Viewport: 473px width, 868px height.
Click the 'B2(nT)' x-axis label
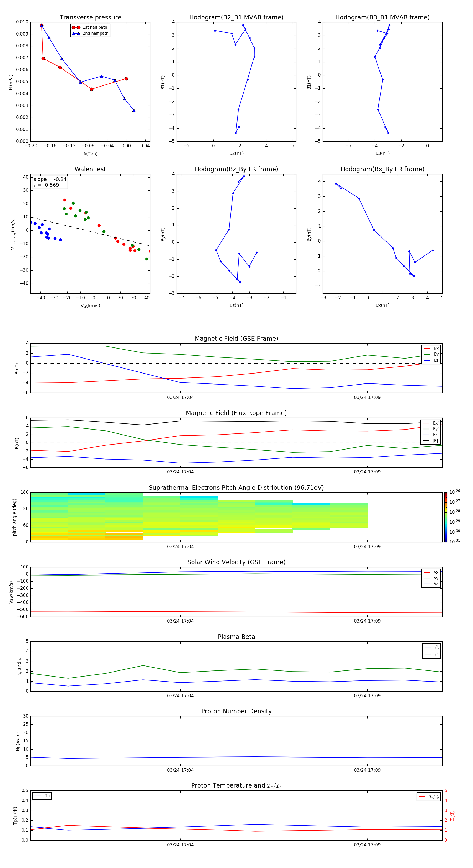pos(236,153)
